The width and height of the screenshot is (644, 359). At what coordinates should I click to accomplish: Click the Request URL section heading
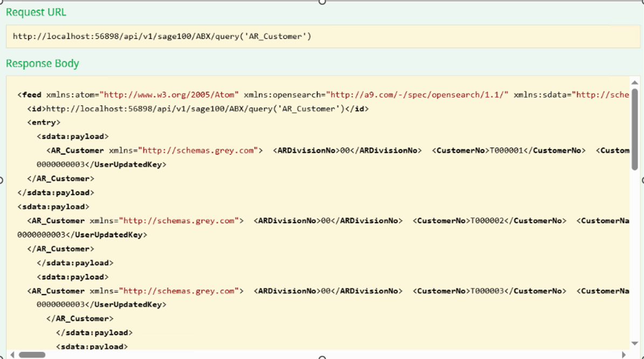pyautogui.click(x=35, y=12)
